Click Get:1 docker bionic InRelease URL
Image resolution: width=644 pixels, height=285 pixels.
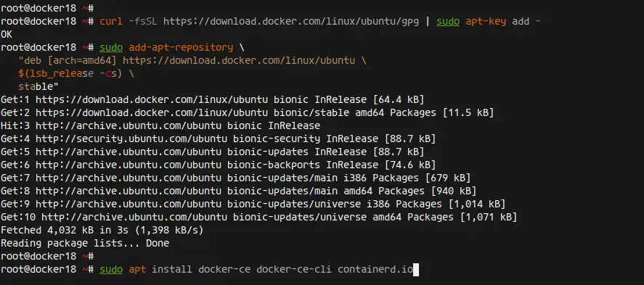(x=152, y=99)
